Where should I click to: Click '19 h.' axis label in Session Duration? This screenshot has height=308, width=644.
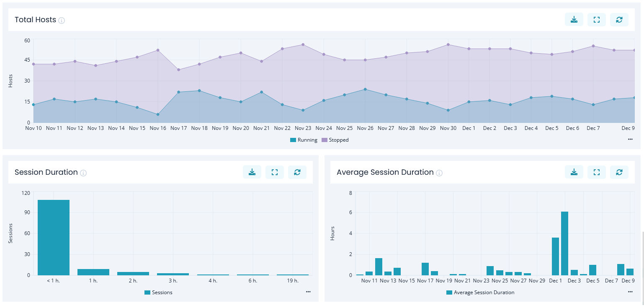[x=293, y=281]
